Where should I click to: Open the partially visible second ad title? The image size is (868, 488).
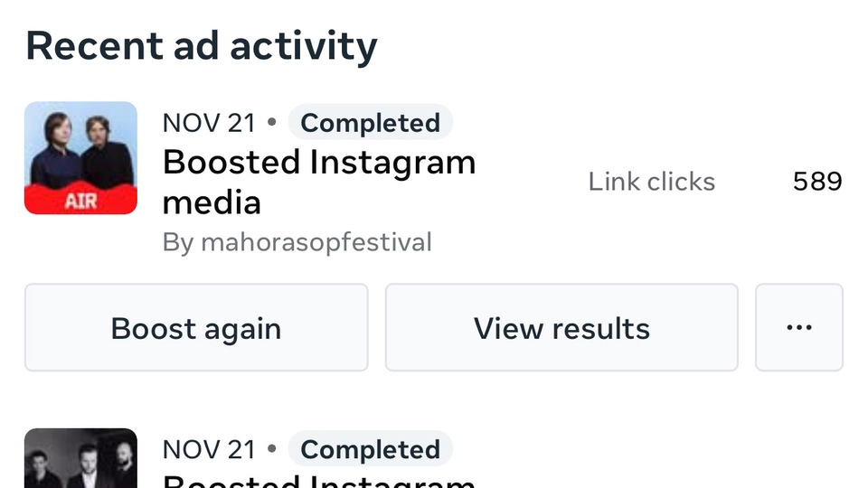pyautogui.click(x=318, y=481)
